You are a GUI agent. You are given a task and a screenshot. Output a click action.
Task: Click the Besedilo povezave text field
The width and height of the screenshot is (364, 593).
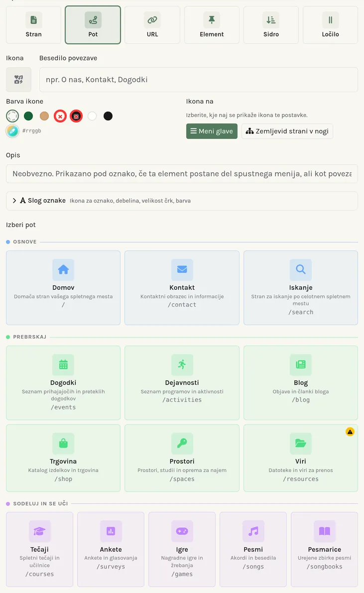tap(199, 80)
